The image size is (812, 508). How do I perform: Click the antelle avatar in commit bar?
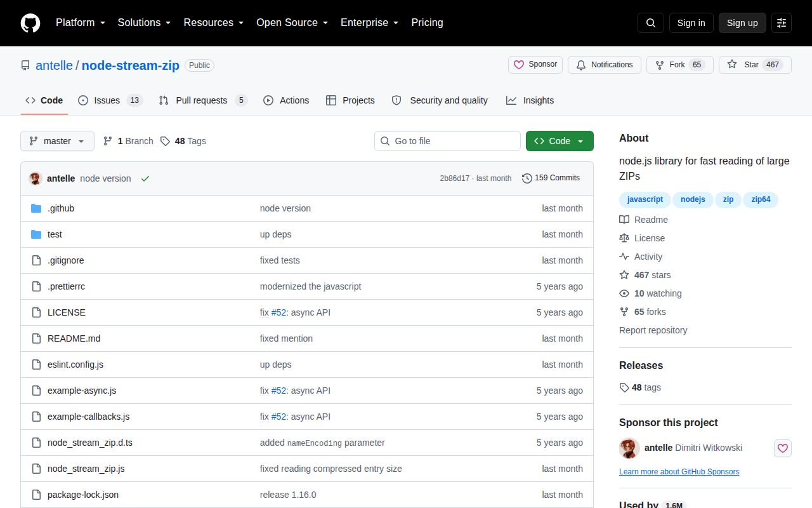coord(36,178)
